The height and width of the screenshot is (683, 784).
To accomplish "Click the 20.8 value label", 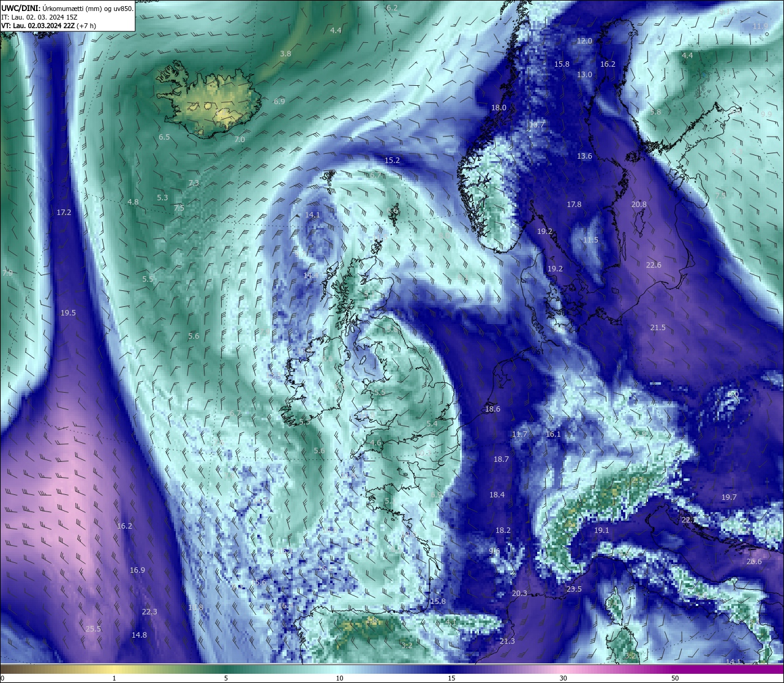I will (639, 205).
